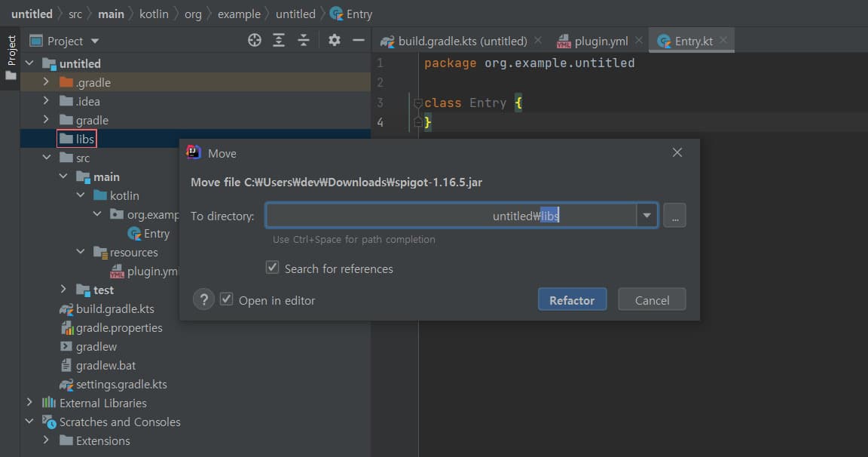Toggle Search for references checkbox
The image size is (868, 457).
click(x=273, y=268)
